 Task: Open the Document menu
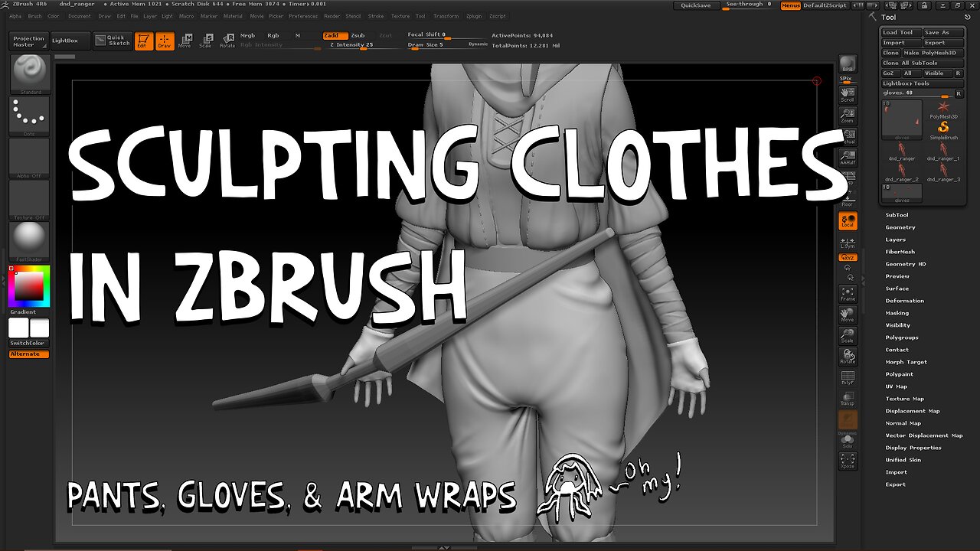point(79,16)
